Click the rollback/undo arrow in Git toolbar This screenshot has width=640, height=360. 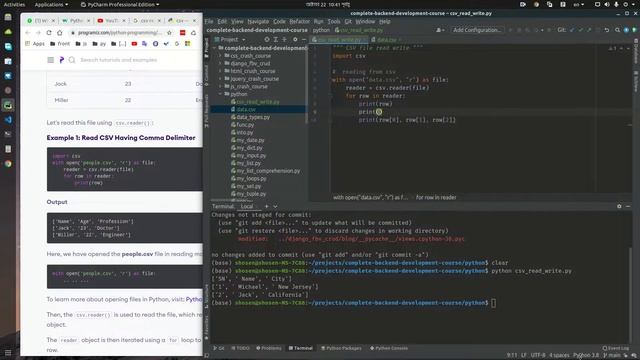pos(607,30)
